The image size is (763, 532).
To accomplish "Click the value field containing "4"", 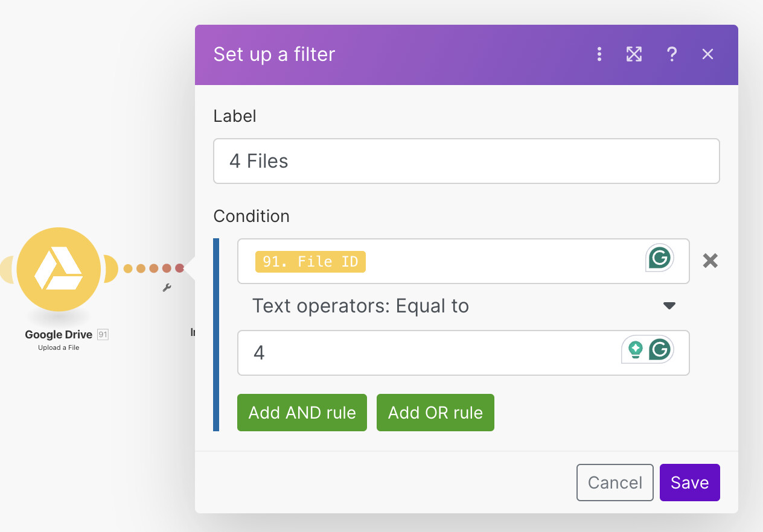I will 423,352.
